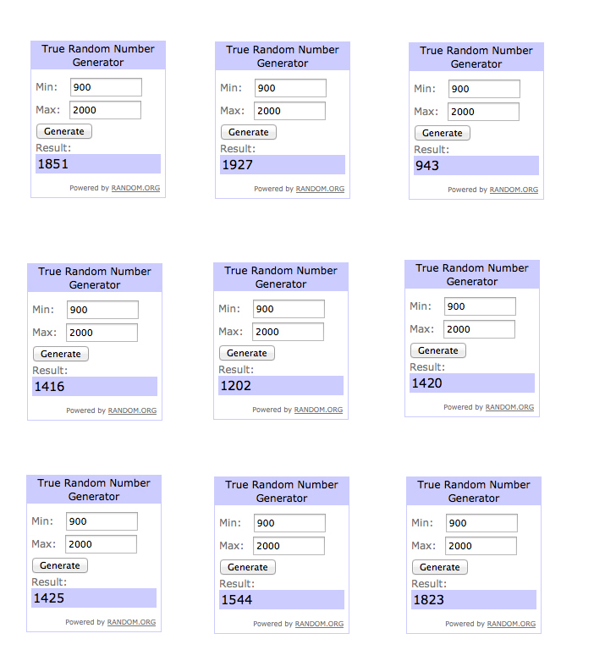
Task: Click Max field in widget showing 1851
Action: [x=105, y=110]
